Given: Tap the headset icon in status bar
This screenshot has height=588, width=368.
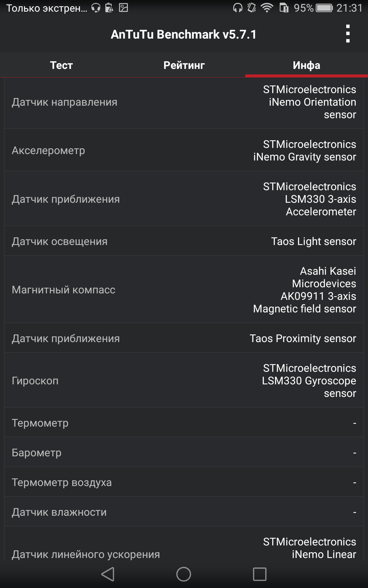Looking at the screenshot, I should click(x=238, y=8).
